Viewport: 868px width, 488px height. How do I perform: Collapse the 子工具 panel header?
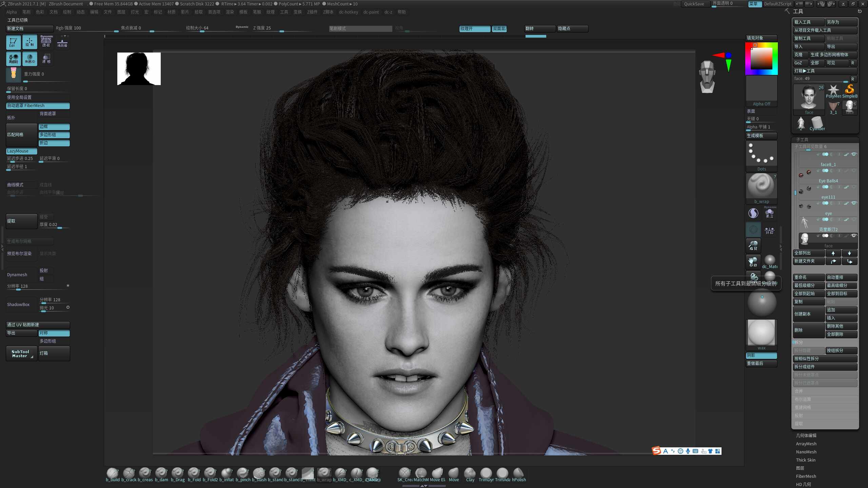pyautogui.click(x=802, y=140)
